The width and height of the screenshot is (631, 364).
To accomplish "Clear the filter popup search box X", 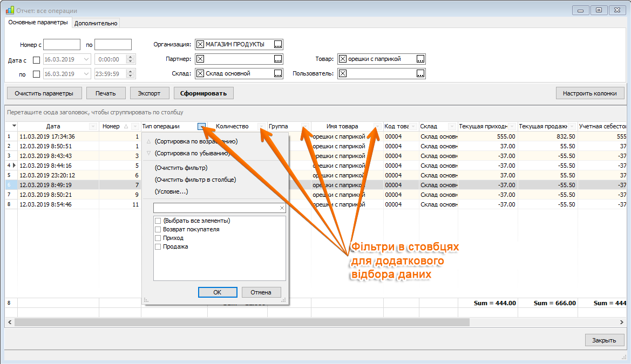I will point(282,208).
